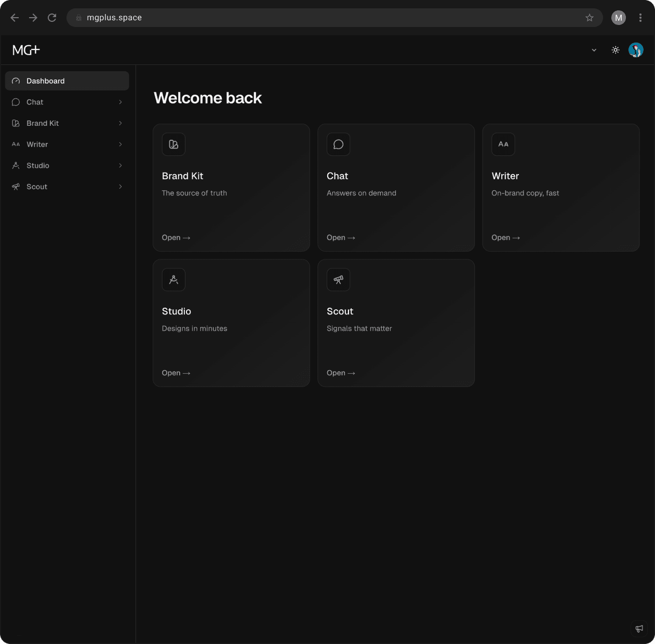The width and height of the screenshot is (655, 644).
Task: Click the MG+ logo in header
Action: [26, 50]
